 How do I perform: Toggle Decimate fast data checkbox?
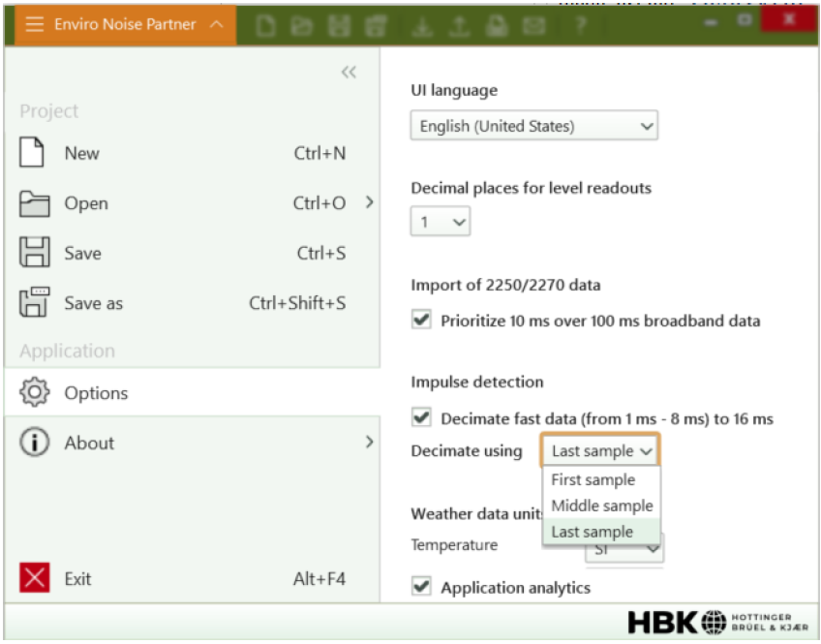point(421,418)
